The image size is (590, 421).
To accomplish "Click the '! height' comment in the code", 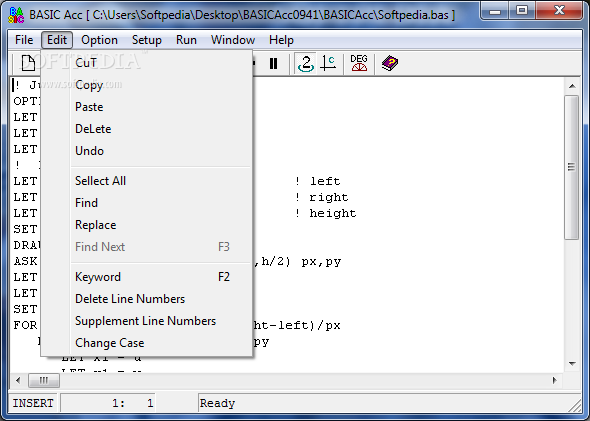I will click(325, 213).
